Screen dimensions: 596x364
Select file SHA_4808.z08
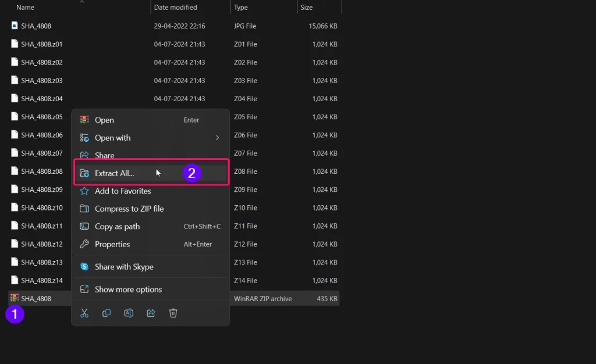(x=42, y=172)
